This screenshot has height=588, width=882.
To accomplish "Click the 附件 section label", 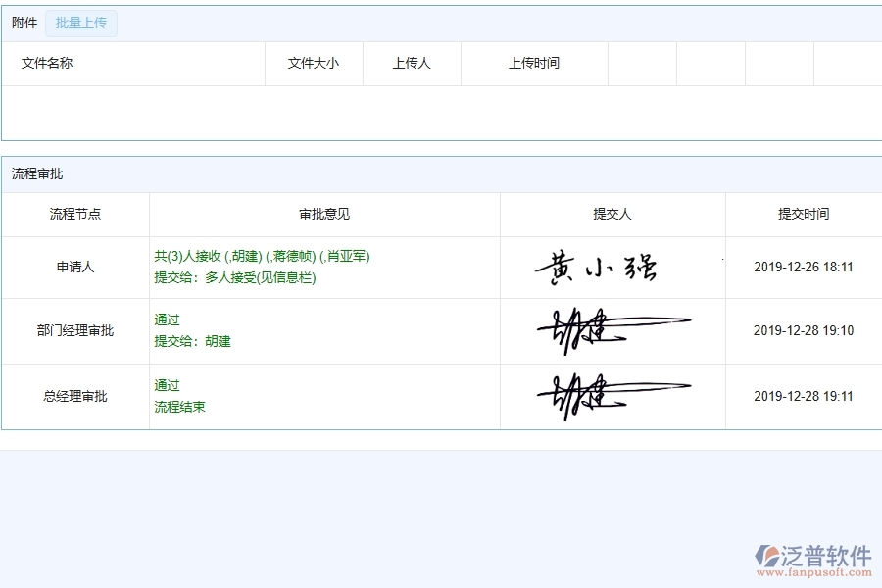I will click(24, 23).
